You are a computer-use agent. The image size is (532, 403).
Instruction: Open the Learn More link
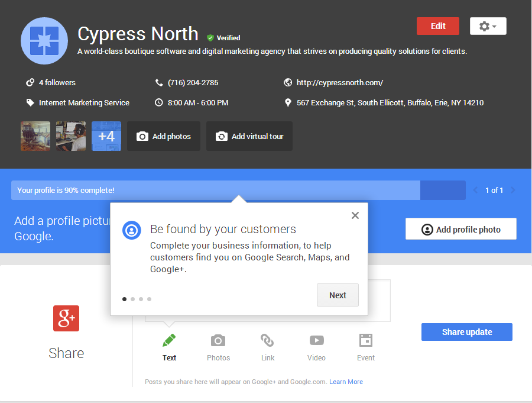click(346, 382)
